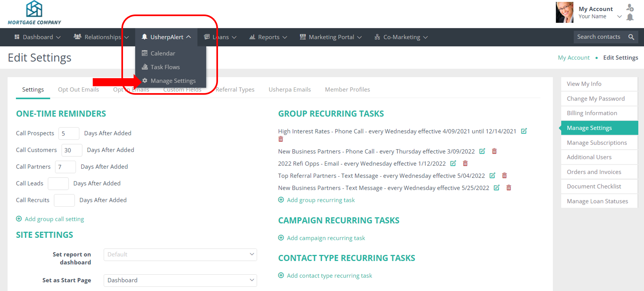Image resolution: width=644 pixels, height=291 pixels.
Task: Open the Member Profiles tab
Action: 347,90
